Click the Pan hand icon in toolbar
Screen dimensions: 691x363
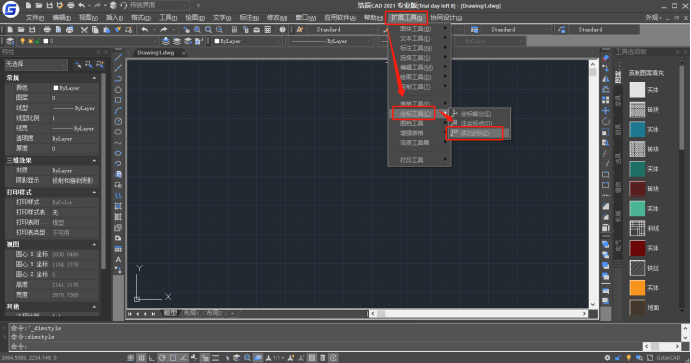(186, 30)
